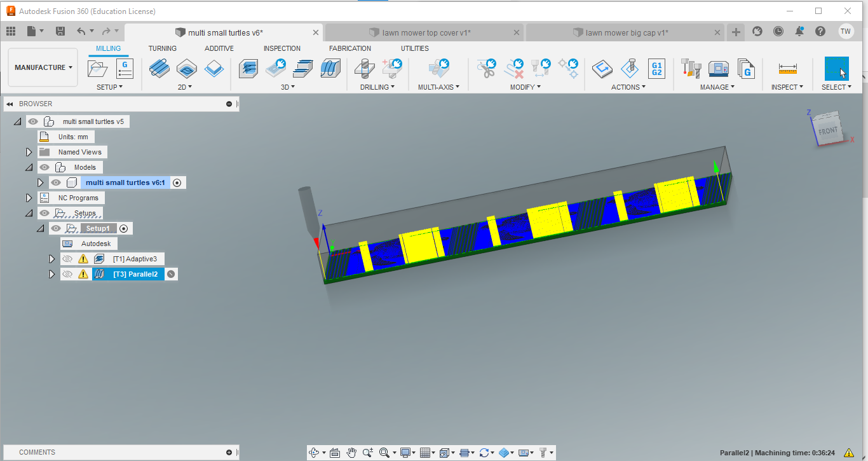Select the Drill tool icon
Screen dimensions: 868x461
(365, 68)
